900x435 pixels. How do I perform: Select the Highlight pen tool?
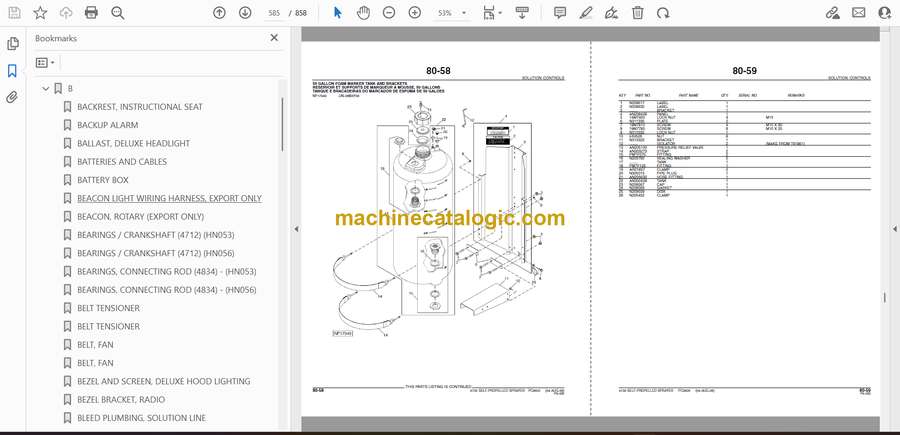click(586, 13)
